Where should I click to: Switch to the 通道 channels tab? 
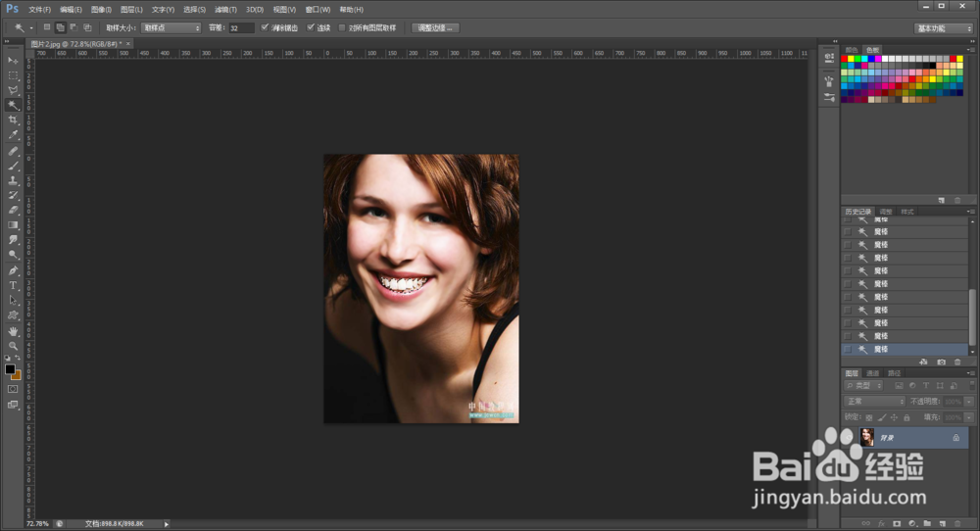(x=872, y=373)
